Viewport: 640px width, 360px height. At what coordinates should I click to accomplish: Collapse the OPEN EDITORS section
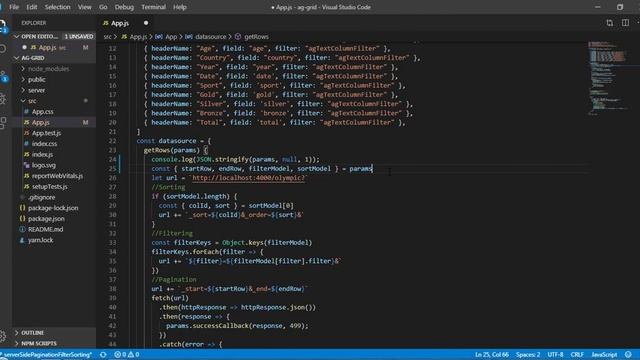17,36
